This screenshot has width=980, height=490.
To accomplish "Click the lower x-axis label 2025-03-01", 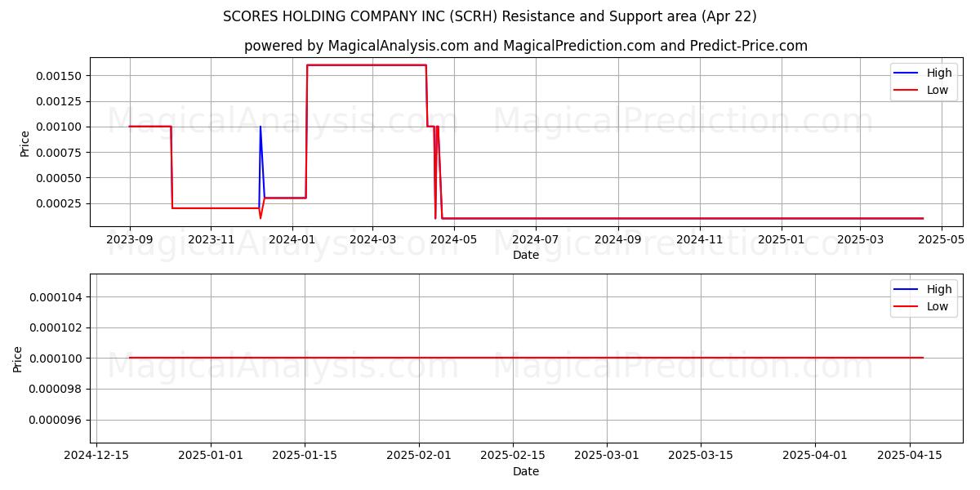I will [607, 456].
